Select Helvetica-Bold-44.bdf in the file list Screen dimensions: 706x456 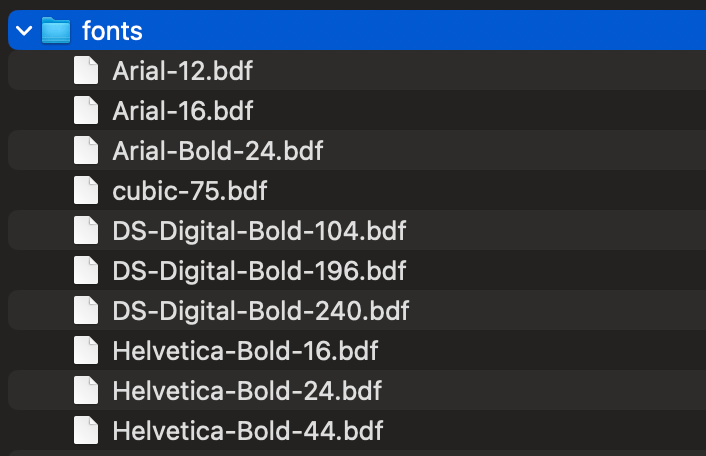tap(248, 431)
